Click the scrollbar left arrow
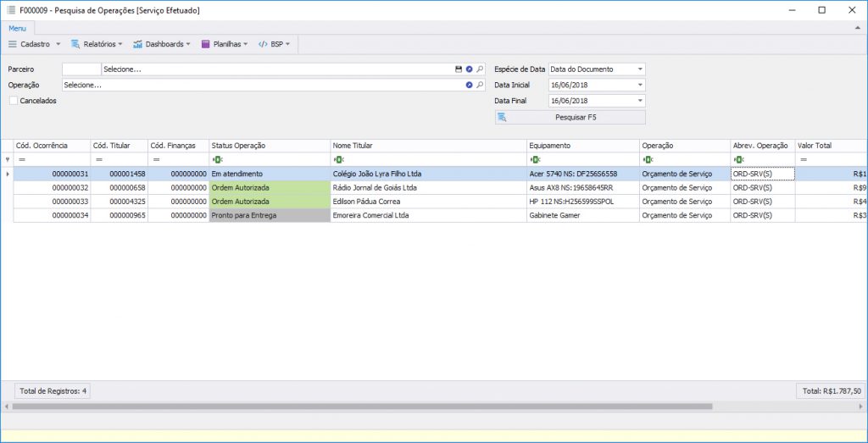Screen dimensions: 868x443 [x=7, y=406]
